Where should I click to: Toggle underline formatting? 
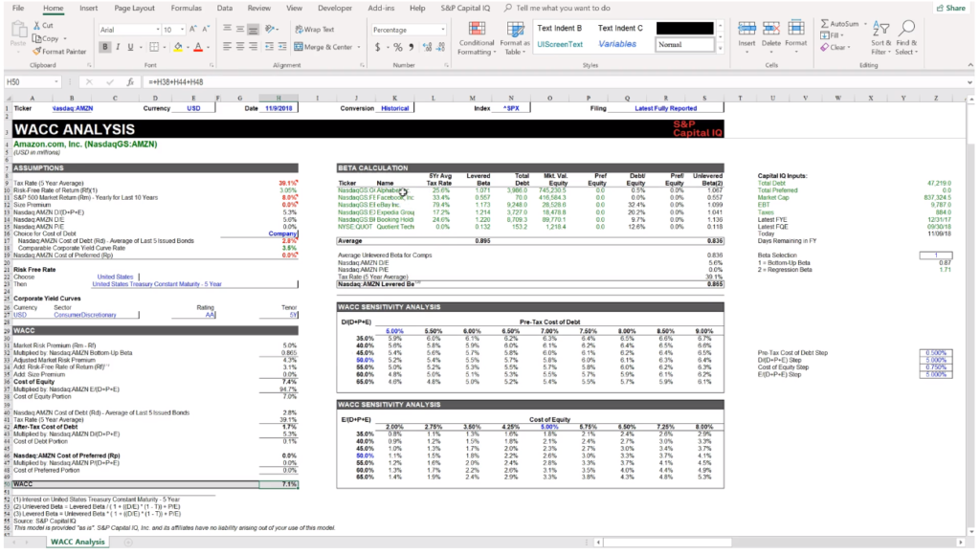129,45
